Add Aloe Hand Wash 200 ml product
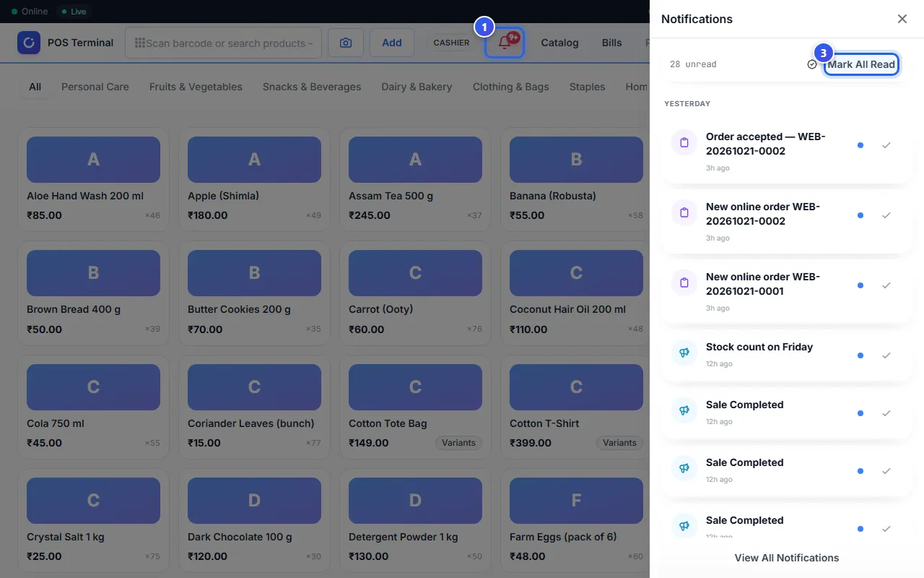The height and width of the screenshot is (578, 924). click(x=94, y=180)
